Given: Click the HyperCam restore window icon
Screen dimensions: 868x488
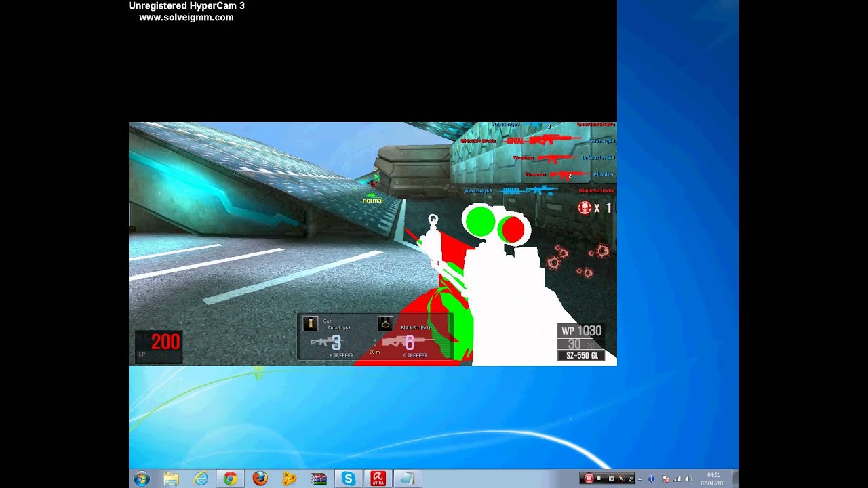Looking at the screenshot, I should [631, 479].
